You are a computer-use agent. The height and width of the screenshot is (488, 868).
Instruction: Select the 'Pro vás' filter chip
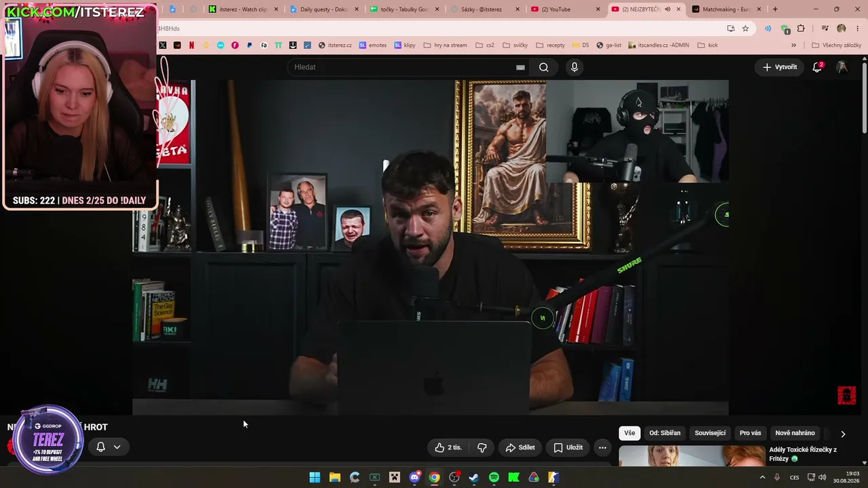[750, 433]
